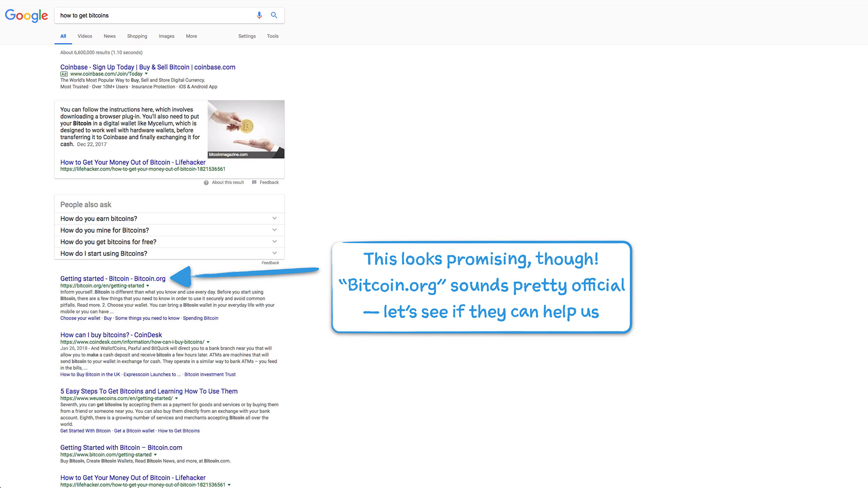Screen dimensions: 868x488
Task: Open the Tools option
Action: [273, 36]
